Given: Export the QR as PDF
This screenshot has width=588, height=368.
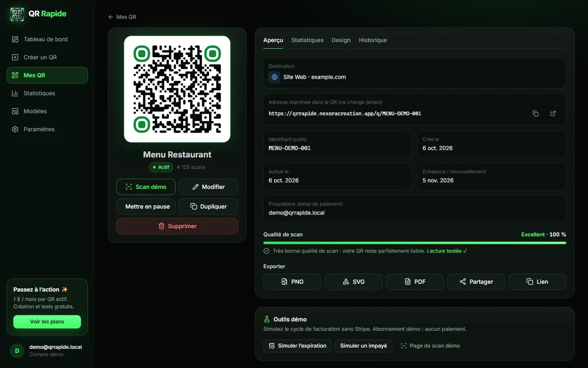Looking at the screenshot, I should (x=415, y=282).
